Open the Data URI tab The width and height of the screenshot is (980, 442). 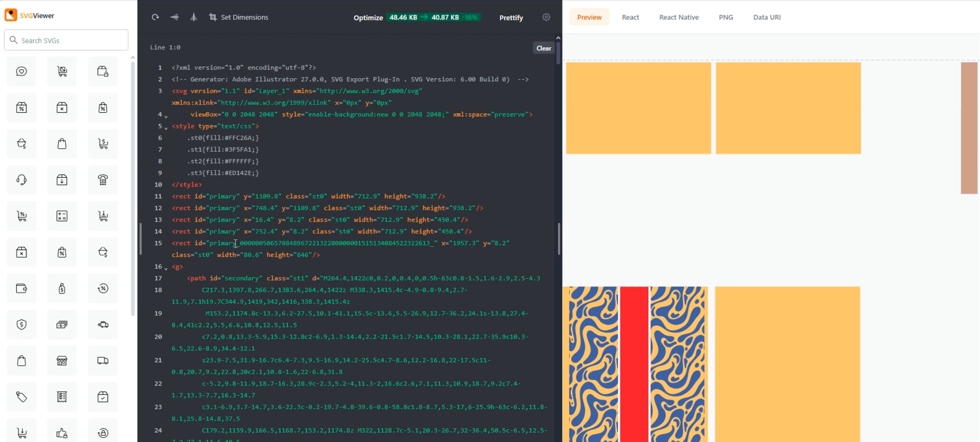pyautogui.click(x=767, y=17)
